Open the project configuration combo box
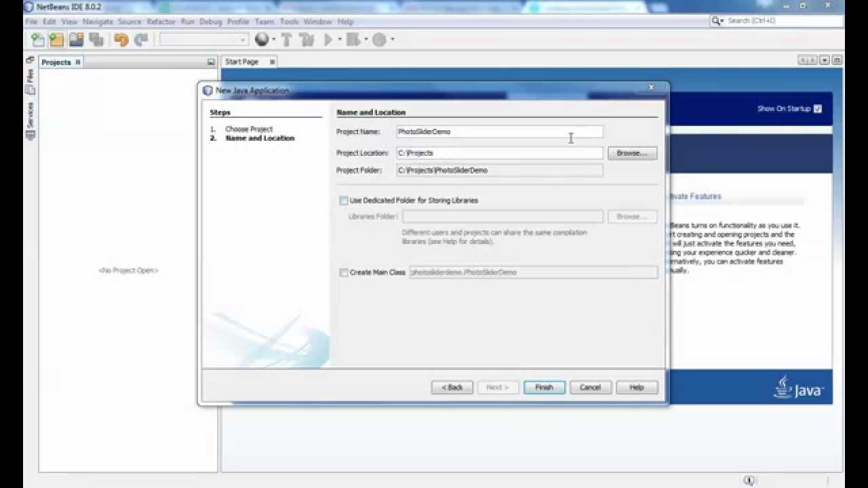This screenshot has height=488, width=868. [x=203, y=40]
